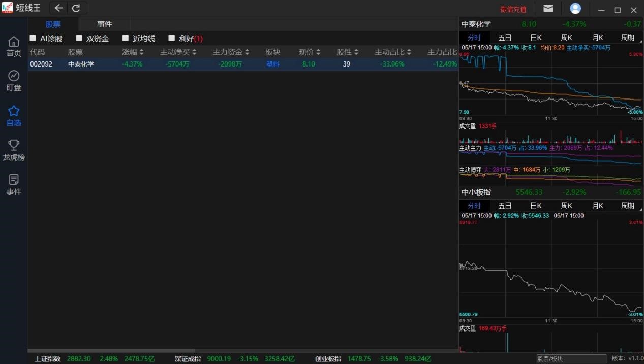The height and width of the screenshot is (364, 644).
Task: Click 上证指数 in status bar
Action: point(48,359)
